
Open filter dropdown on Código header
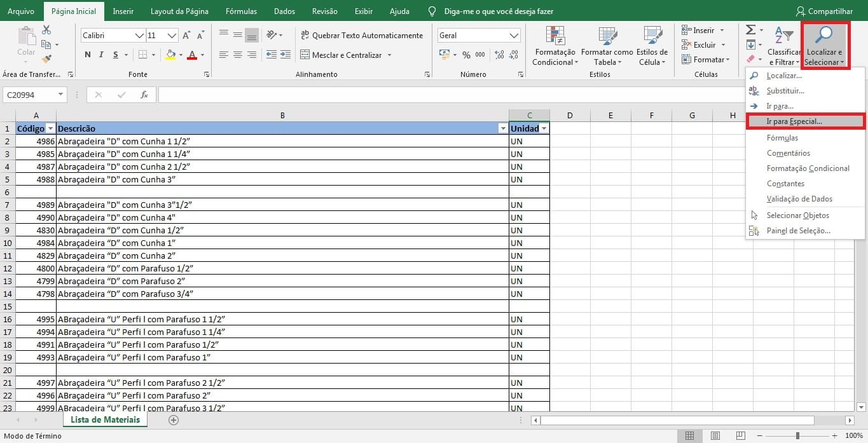point(50,128)
